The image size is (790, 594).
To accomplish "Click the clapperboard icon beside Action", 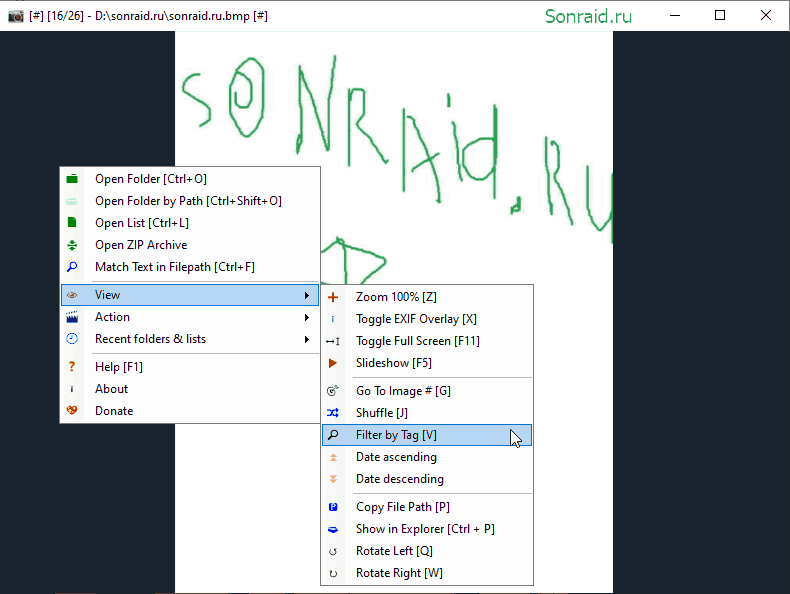I will coord(72,317).
